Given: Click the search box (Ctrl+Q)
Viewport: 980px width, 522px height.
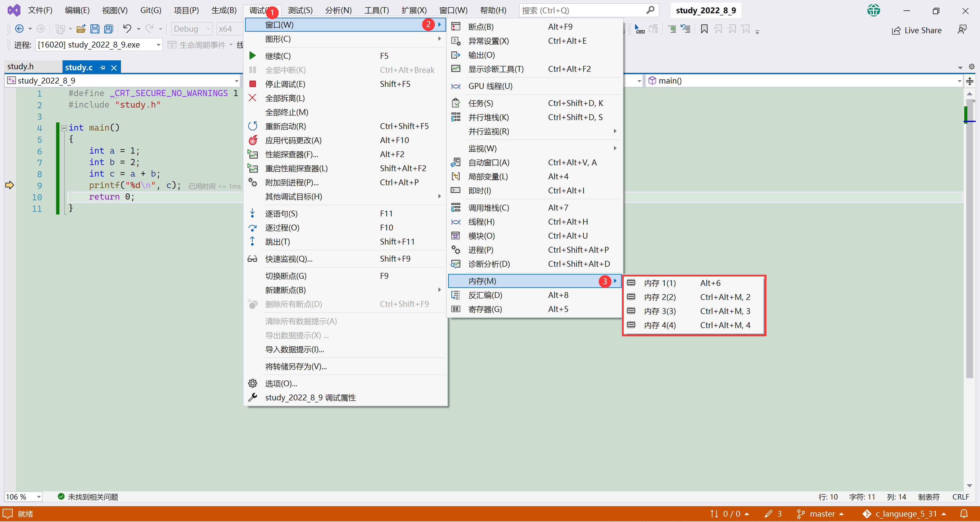Looking at the screenshot, I should tap(582, 10).
